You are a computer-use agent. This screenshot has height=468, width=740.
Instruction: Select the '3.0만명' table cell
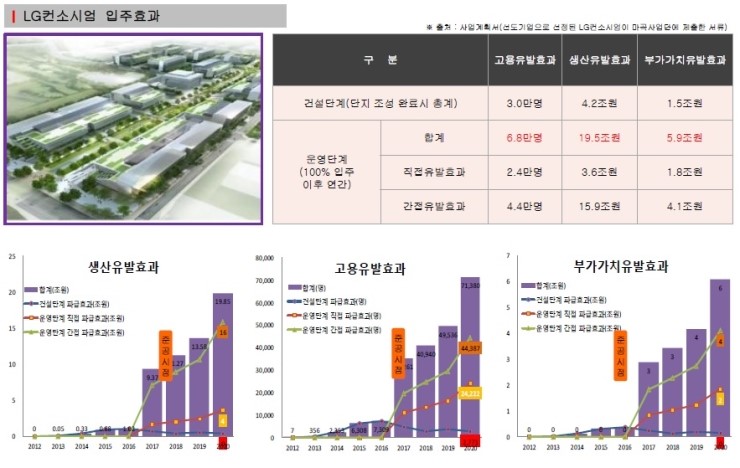[525, 103]
